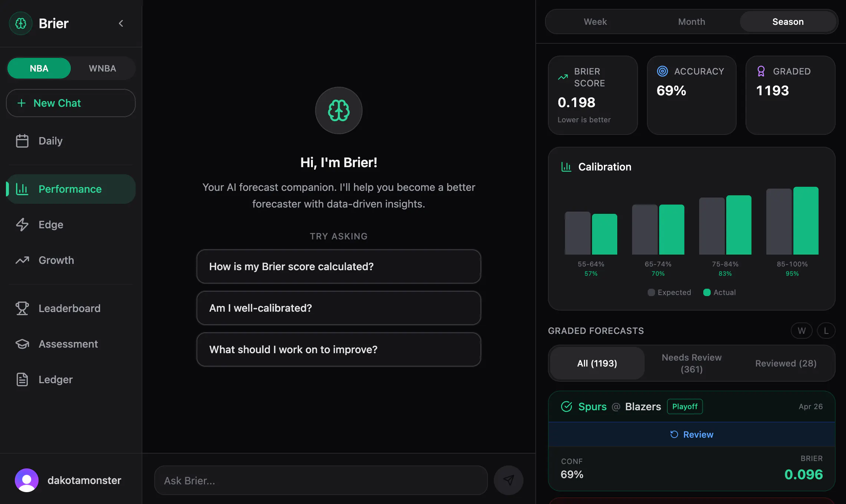Open the Growth section
Image resolution: width=846 pixels, height=504 pixels.
coord(71,260)
